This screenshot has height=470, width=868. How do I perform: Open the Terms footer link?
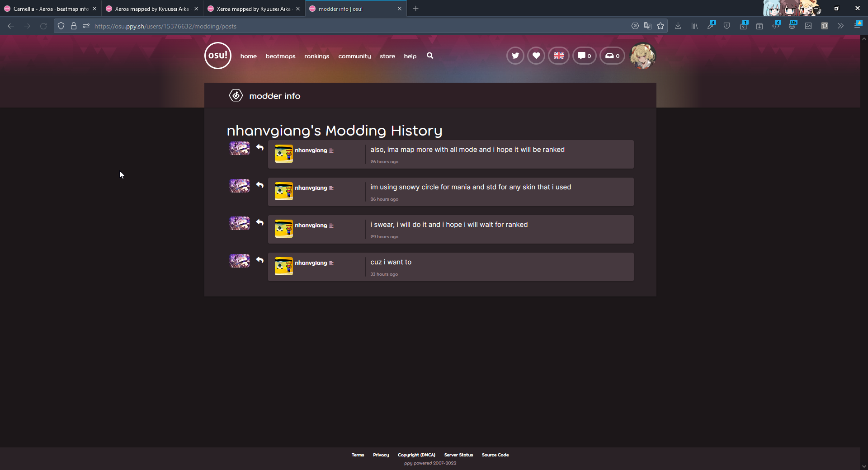click(x=358, y=455)
